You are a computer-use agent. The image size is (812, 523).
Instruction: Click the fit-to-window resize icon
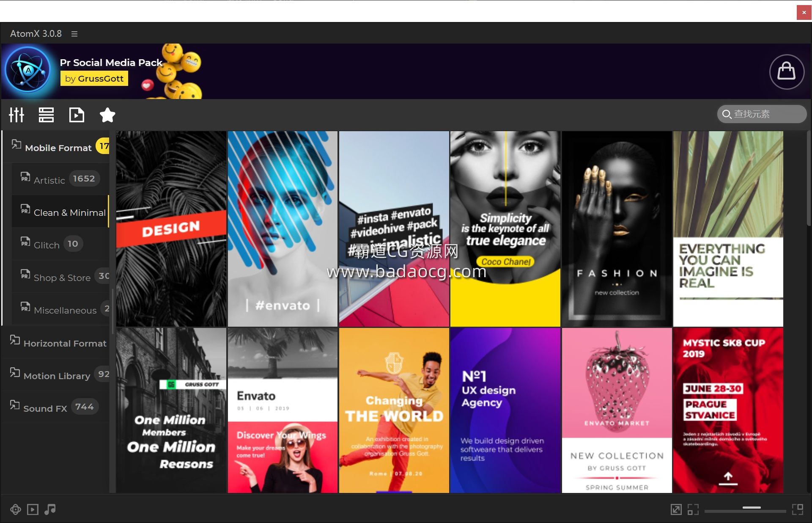(676, 509)
